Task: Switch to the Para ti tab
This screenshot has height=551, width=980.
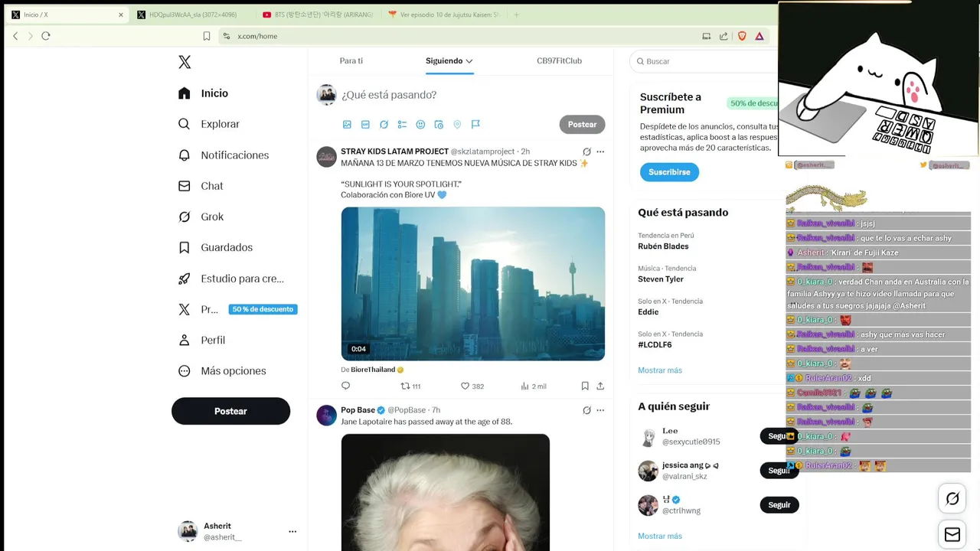Action: coord(351,60)
